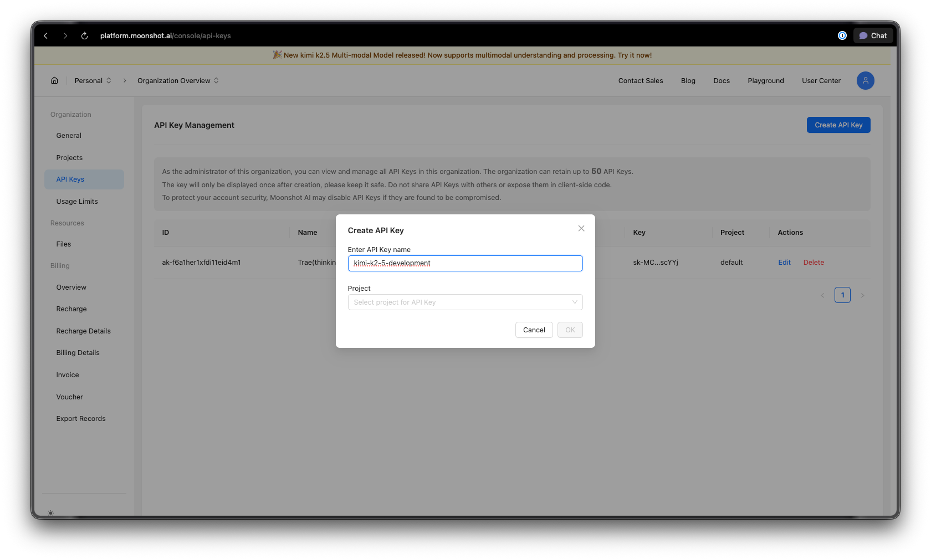Click the Chat button in browser
This screenshot has width=931, height=560.
(x=873, y=35)
